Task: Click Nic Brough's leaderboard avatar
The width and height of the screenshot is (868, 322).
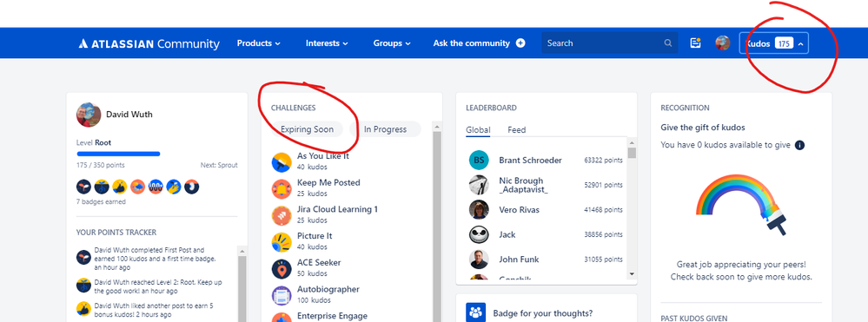Action: pyautogui.click(x=479, y=185)
